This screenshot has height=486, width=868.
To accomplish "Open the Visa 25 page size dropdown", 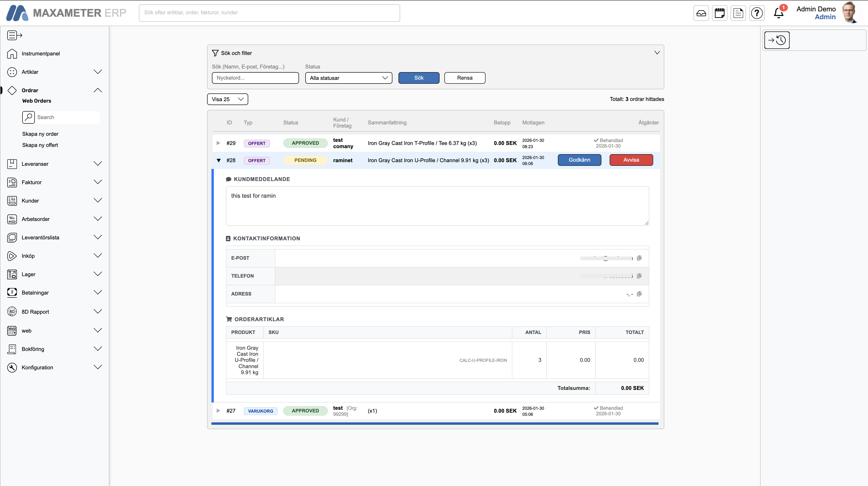I will [227, 99].
